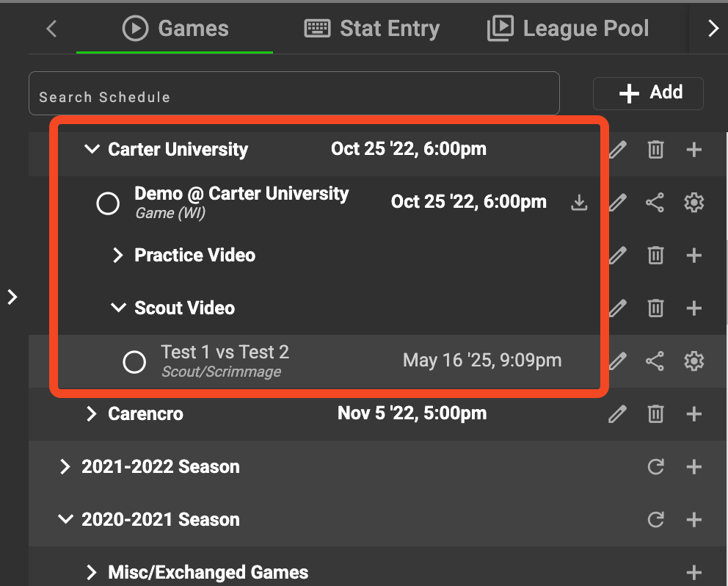Open the League Pool tab

click(568, 29)
